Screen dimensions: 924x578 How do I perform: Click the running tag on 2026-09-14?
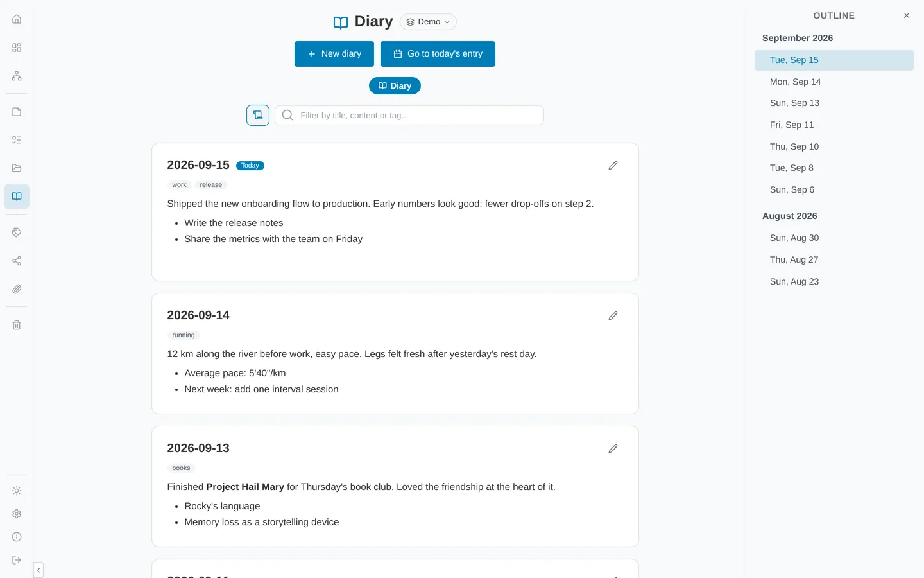(x=184, y=335)
